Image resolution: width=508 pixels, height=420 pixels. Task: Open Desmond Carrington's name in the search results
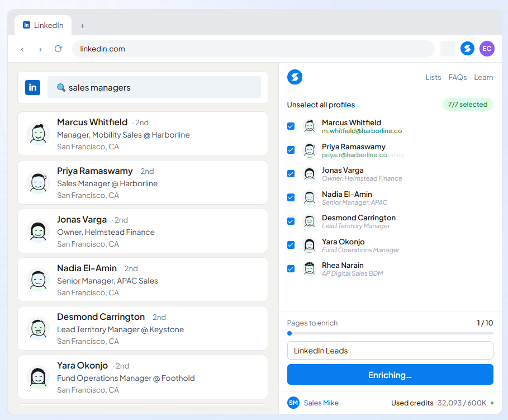click(x=101, y=317)
